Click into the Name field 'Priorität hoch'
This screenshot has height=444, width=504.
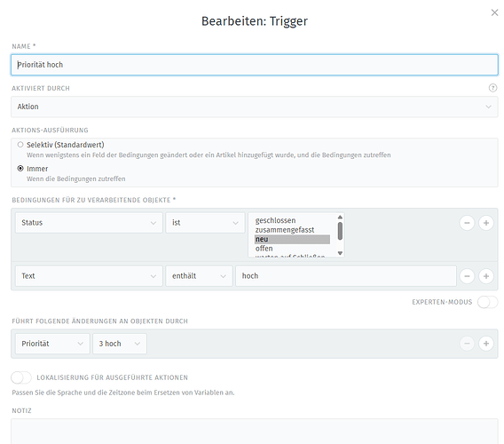(255, 65)
